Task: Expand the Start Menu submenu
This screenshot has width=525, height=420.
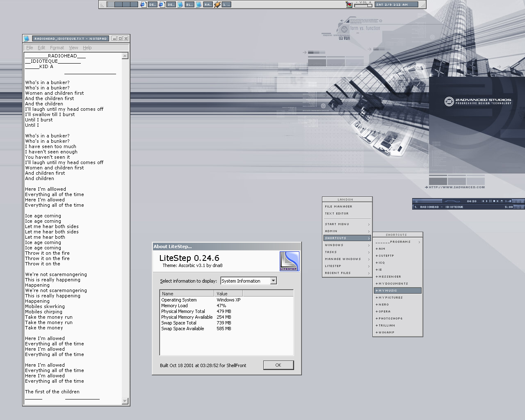Action: click(347, 224)
